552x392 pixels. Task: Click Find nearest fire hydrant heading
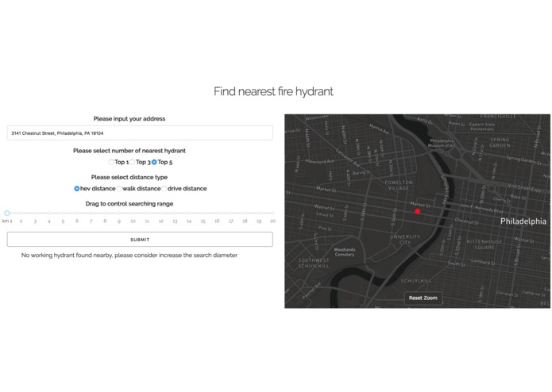point(273,91)
